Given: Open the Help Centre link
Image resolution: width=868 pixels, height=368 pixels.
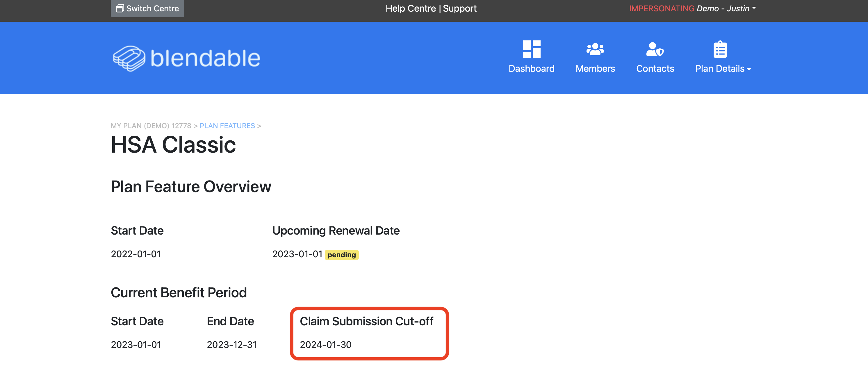Looking at the screenshot, I should coord(410,8).
